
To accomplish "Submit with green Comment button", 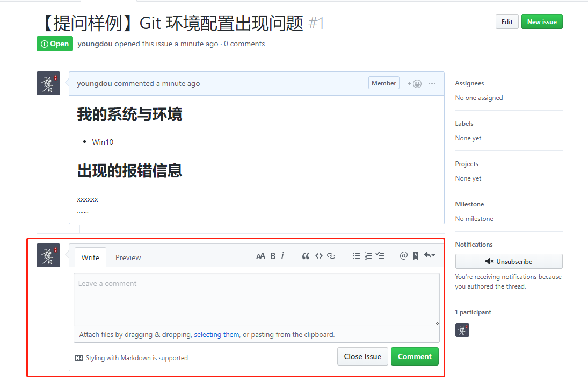I will click(415, 356).
